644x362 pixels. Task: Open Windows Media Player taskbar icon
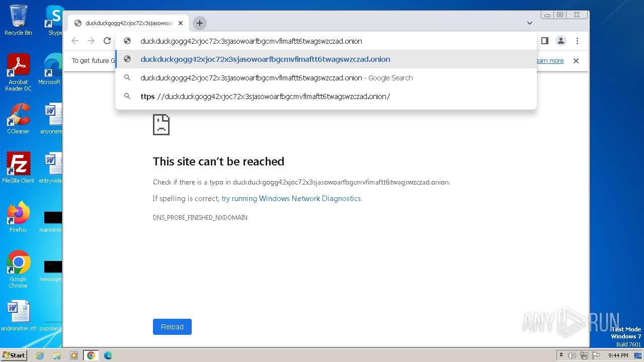click(74, 355)
